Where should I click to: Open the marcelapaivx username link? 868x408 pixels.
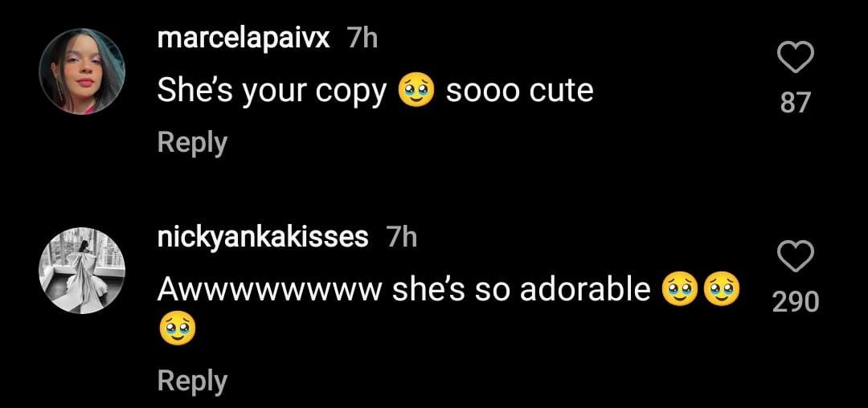click(244, 38)
